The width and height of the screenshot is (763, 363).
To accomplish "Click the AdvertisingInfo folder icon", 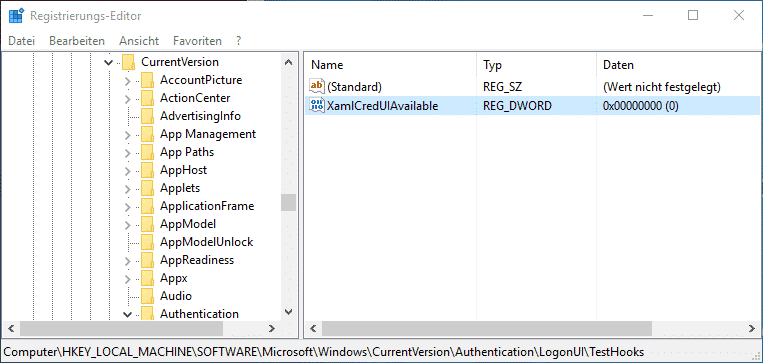I will [147, 116].
